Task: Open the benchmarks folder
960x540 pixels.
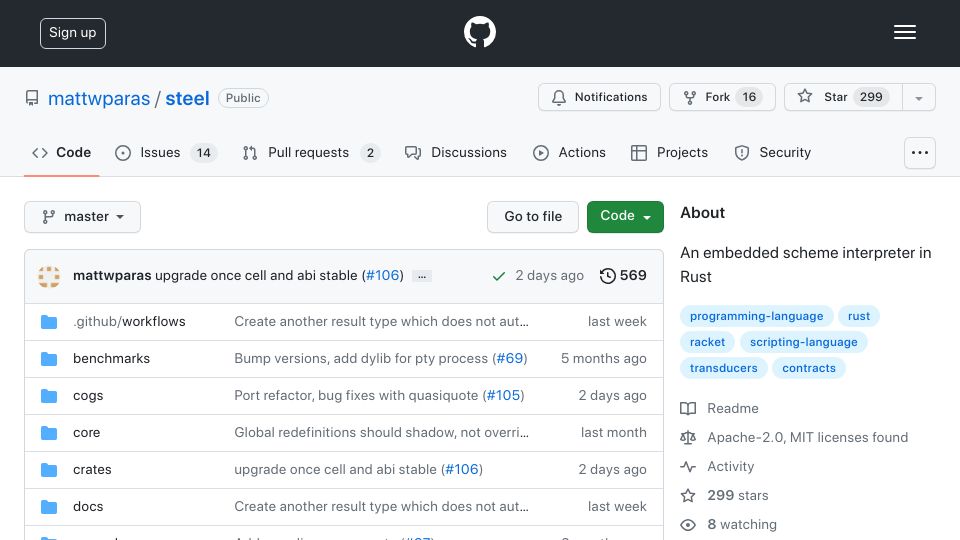Action: coord(111,359)
